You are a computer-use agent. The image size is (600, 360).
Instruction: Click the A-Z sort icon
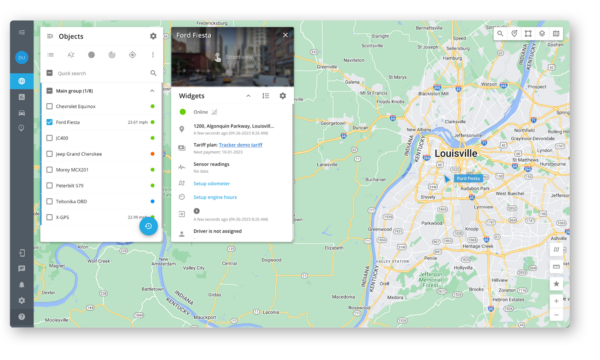(71, 55)
